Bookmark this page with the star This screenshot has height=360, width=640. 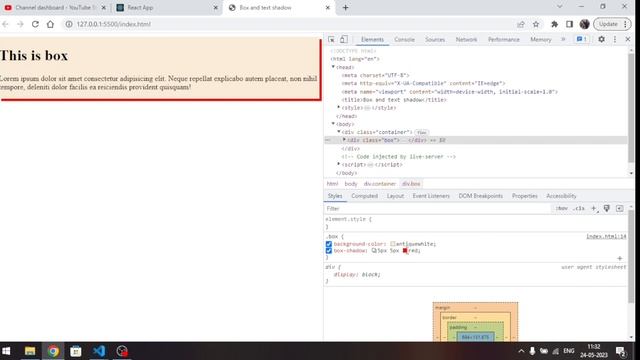pos(536,24)
